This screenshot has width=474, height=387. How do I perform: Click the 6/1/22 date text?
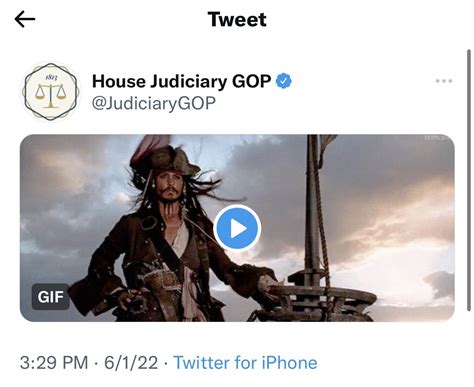point(131,363)
